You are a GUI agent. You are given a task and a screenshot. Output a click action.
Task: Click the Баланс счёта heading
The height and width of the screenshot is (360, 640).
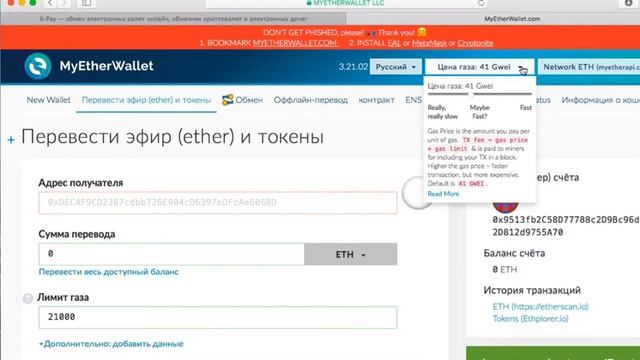(x=514, y=253)
